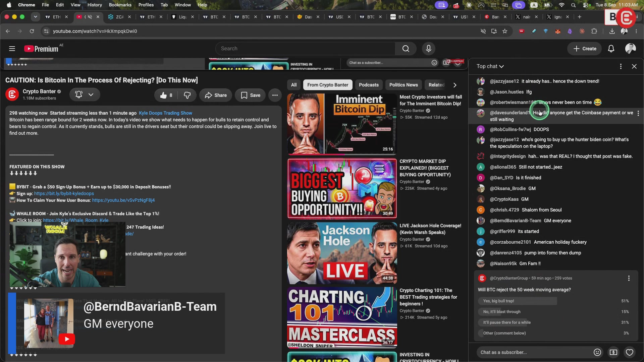The image size is (644, 362).
Task: Like the video with thumbs up
Action: coord(166,95)
